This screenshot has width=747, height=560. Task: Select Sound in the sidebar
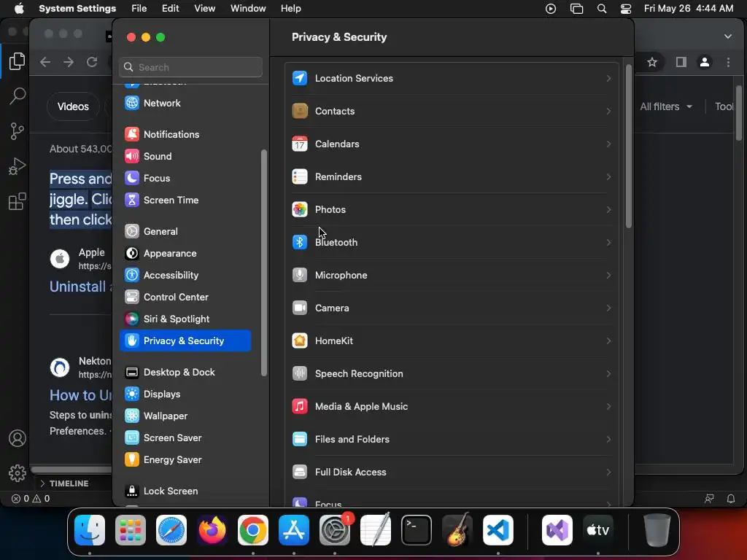click(185, 156)
